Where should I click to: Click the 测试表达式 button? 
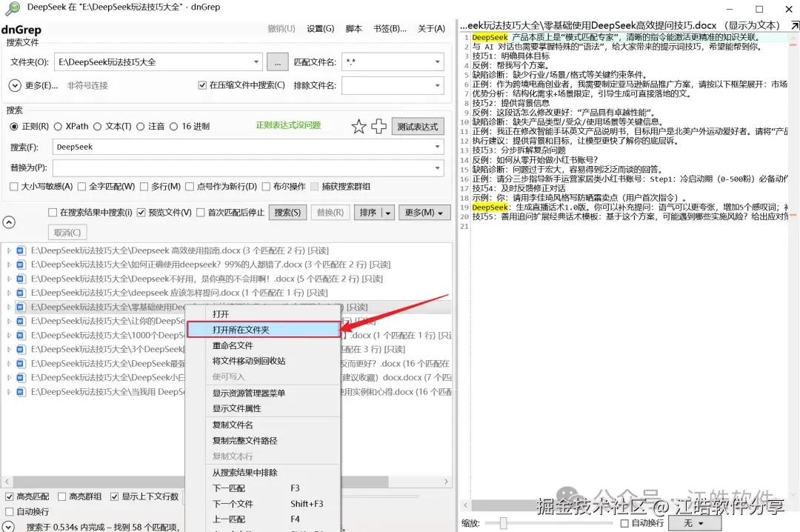pos(417,126)
